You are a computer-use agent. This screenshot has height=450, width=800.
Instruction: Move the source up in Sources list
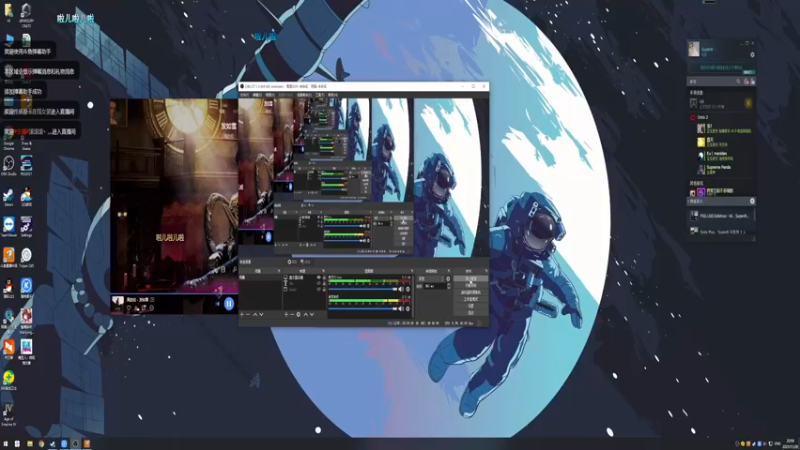tap(306, 314)
